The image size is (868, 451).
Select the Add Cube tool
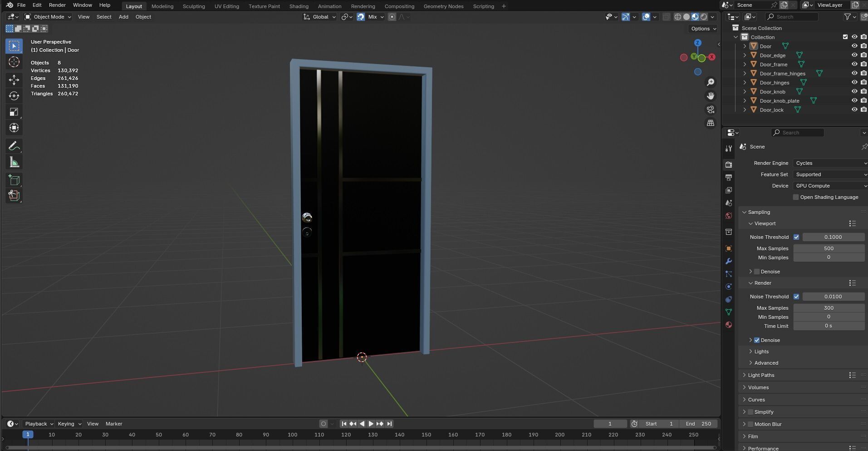point(14,180)
